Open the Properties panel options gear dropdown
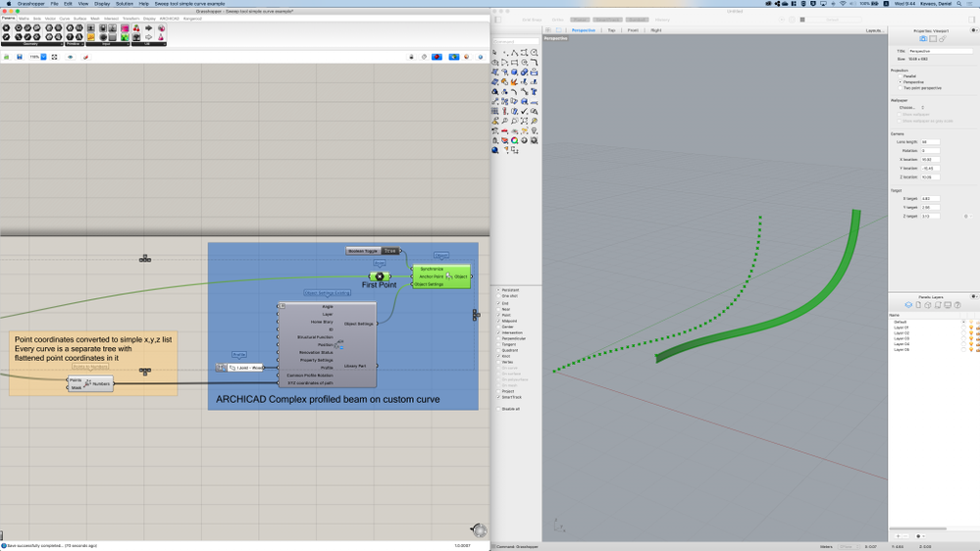The height and width of the screenshot is (551, 980). 974,30
